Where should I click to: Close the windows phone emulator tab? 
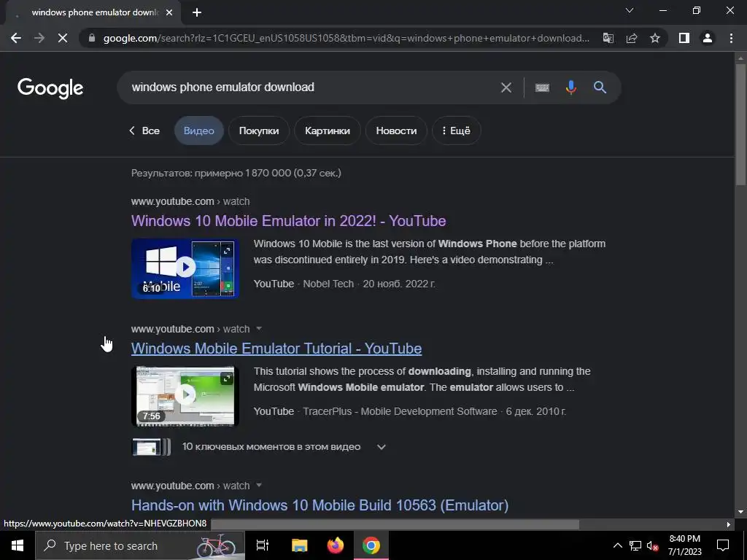click(x=169, y=13)
